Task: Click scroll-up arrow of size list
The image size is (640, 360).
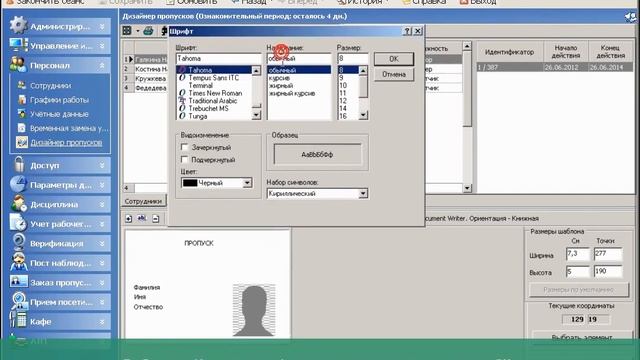Action: point(363,71)
